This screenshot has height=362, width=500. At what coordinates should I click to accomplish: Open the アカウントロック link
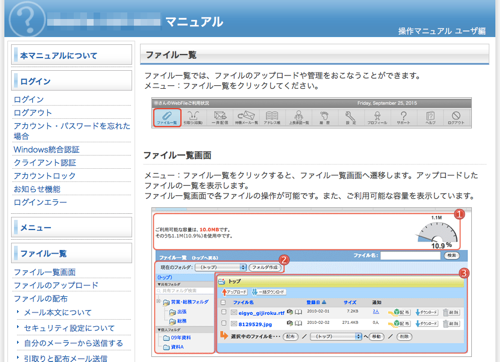45,176
